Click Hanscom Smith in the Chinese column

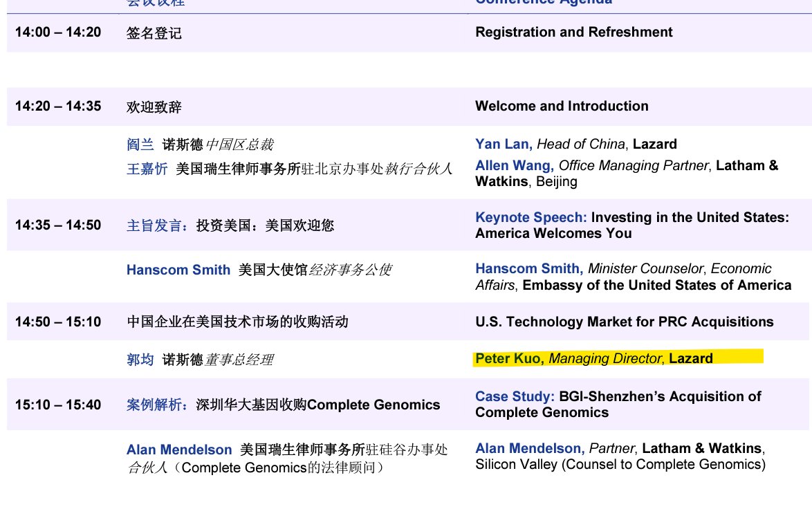tap(178, 270)
